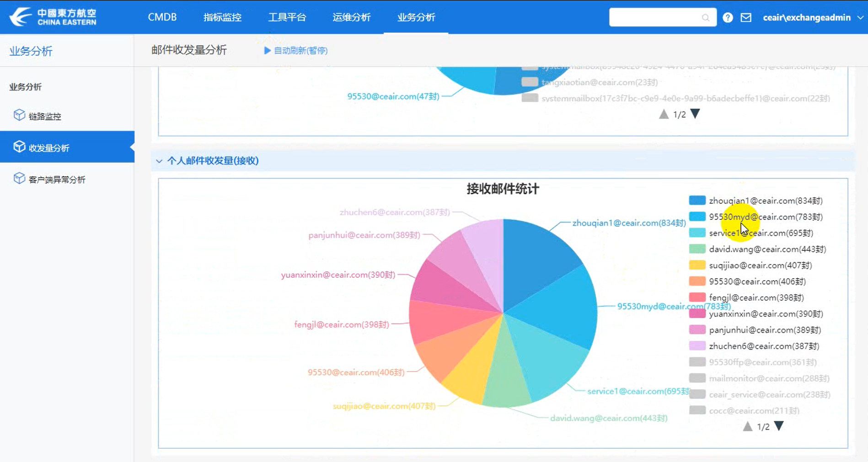This screenshot has width=868, height=462.
Task: Click the cube icon beside 链路监控
Action: pos(19,115)
